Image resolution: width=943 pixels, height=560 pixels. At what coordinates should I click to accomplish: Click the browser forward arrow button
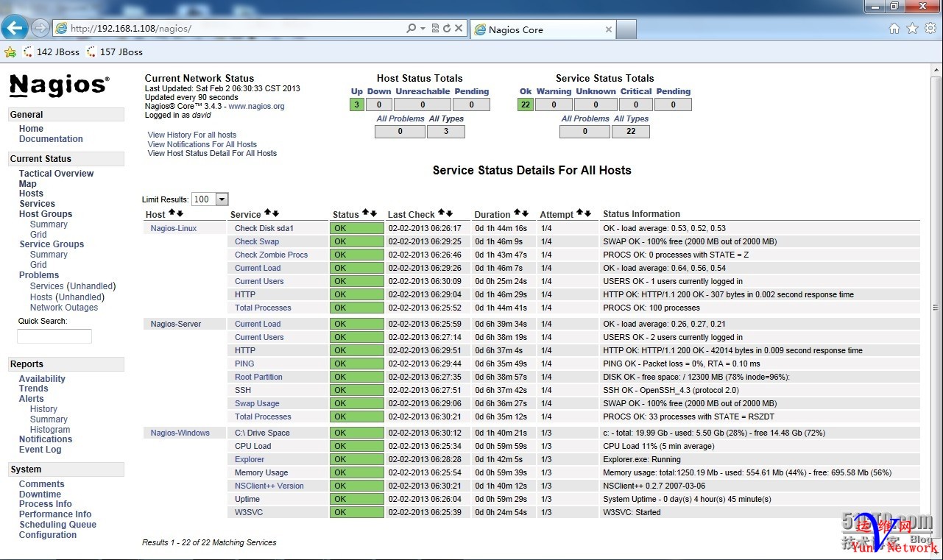tap(40, 29)
